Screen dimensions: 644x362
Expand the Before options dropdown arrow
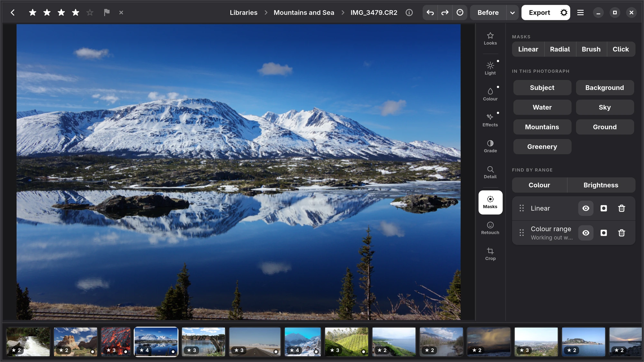pyautogui.click(x=512, y=13)
